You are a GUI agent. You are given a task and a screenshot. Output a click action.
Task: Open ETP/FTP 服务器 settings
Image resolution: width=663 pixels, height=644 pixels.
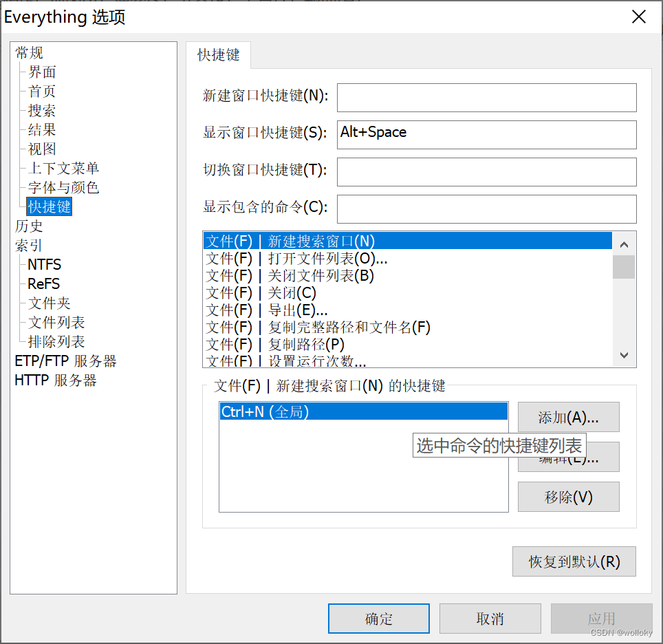pyautogui.click(x=65, y=361)
